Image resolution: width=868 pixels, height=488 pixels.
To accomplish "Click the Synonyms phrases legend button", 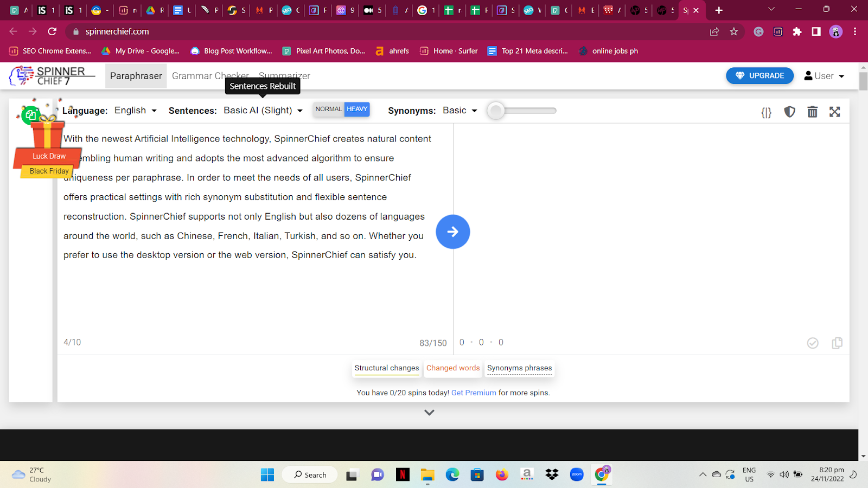I will (x=520, y=368).
